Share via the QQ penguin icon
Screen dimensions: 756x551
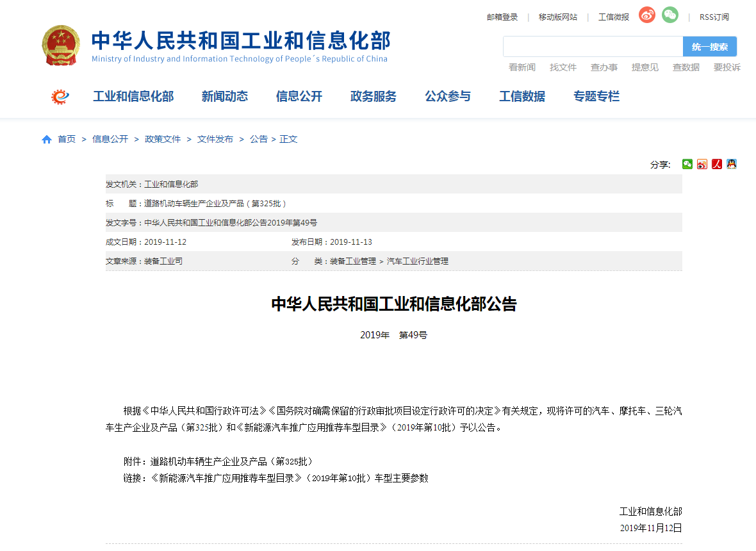(732, 165)
